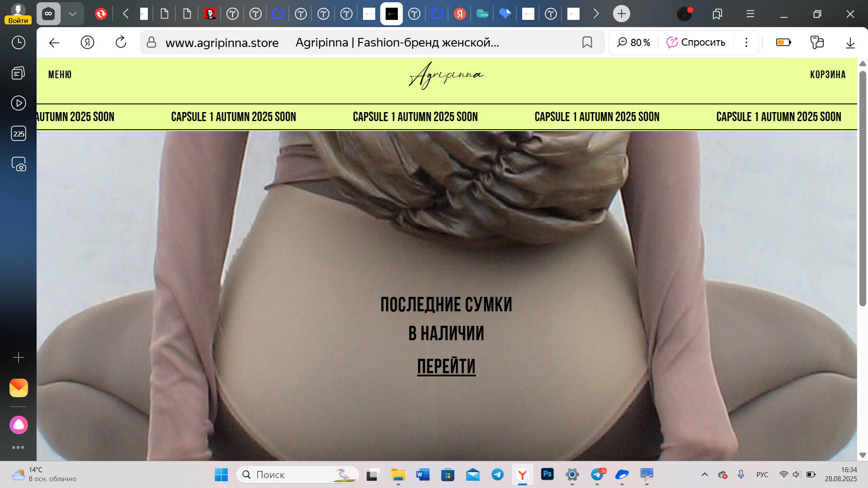Click the Спросить assistant button

[696, 42]
